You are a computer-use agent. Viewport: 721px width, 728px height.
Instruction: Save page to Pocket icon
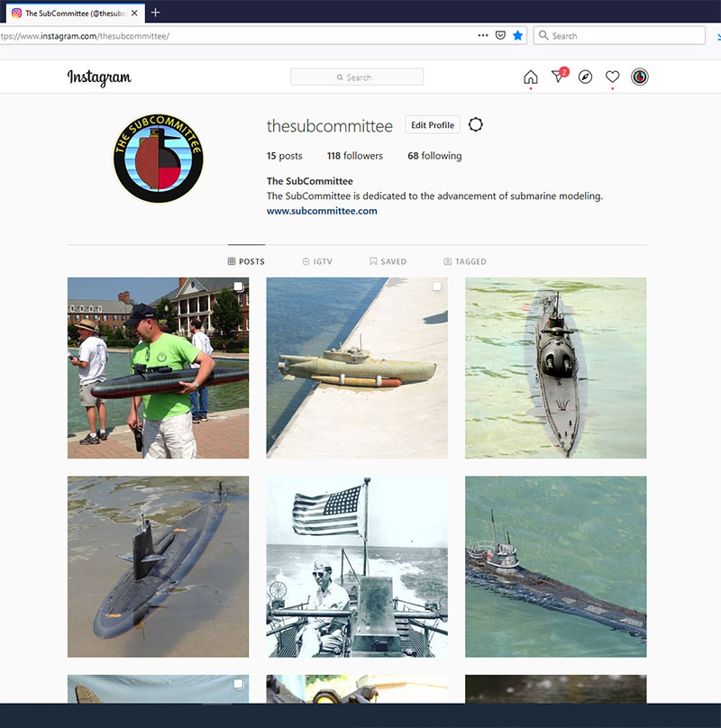[x=500, y=36]
